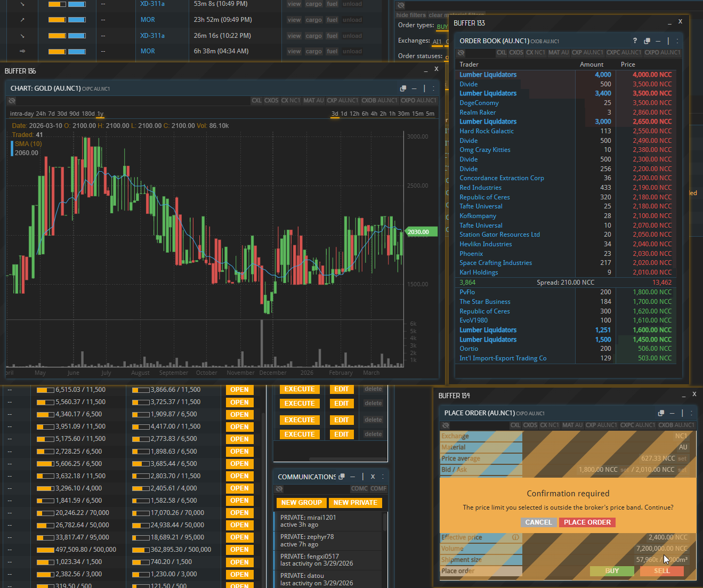Image resolution: width=703 pixels, height=588 pixels.
Task: Toggle context bar visibility in Gold chart
Action: (12, 101)
